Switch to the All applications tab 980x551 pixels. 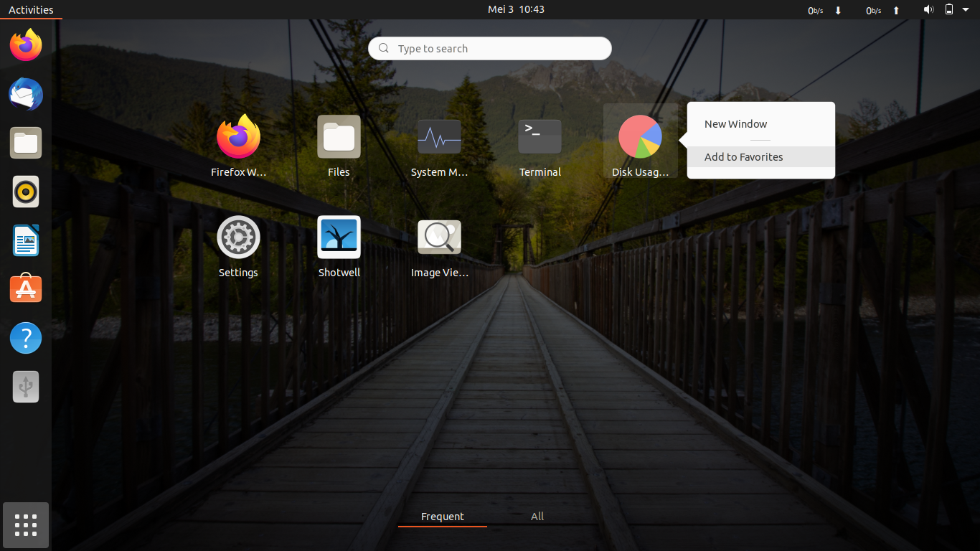[537, 516]
